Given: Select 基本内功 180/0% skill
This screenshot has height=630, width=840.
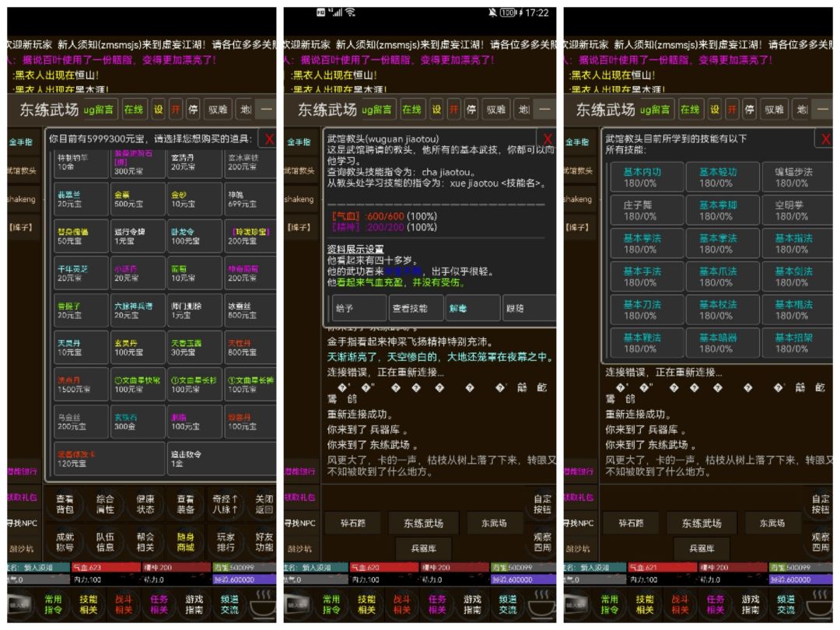Looking at the screenshot, I should click(647, 177).
